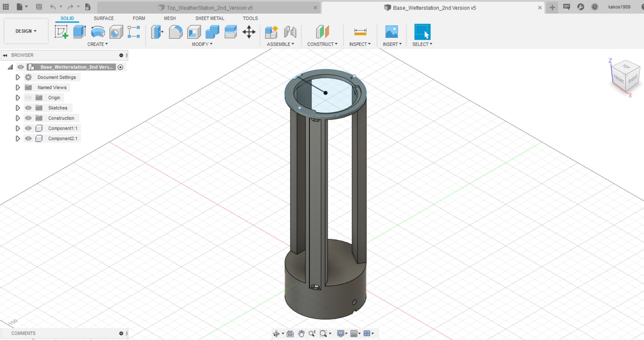This screenshot has width=644, height=340.
Task: Open the notifications speech-bubble icon
Action: pyautogui.click(x=566, y=7)
